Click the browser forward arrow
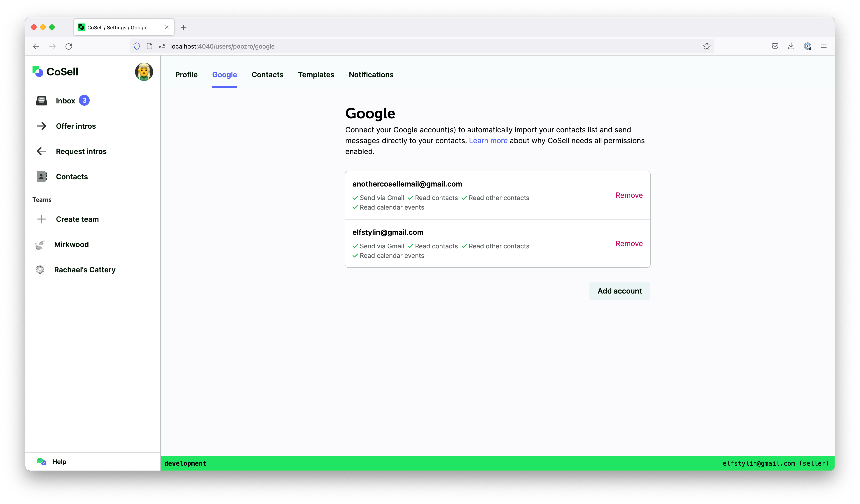The image size is (860, 504). pos(52,47)
